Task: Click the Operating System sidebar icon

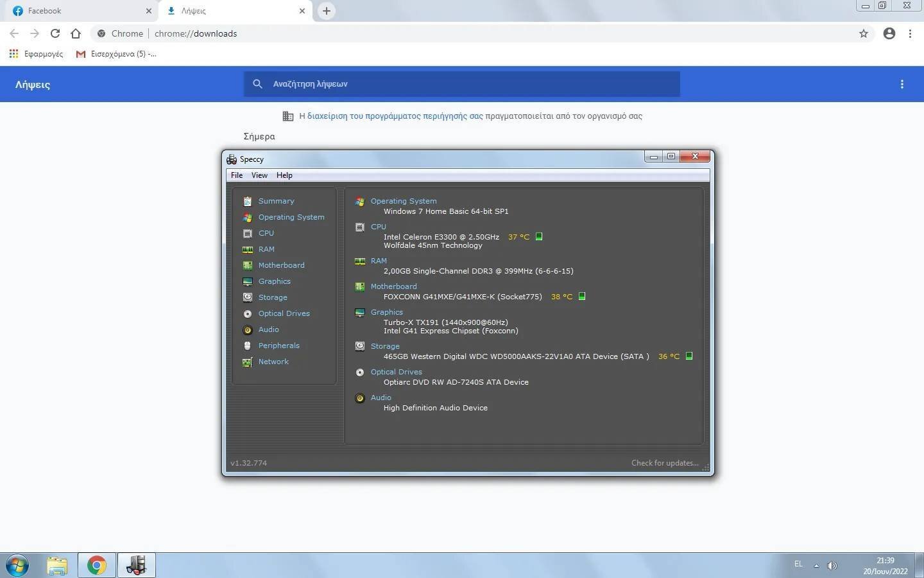Action: pyautogui.click(x=248, y=217)
